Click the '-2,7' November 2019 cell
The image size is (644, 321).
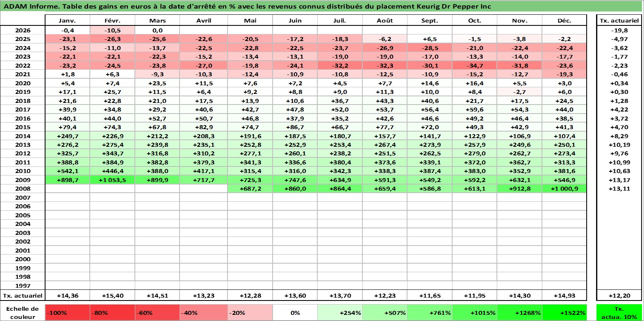click(519, 92)
